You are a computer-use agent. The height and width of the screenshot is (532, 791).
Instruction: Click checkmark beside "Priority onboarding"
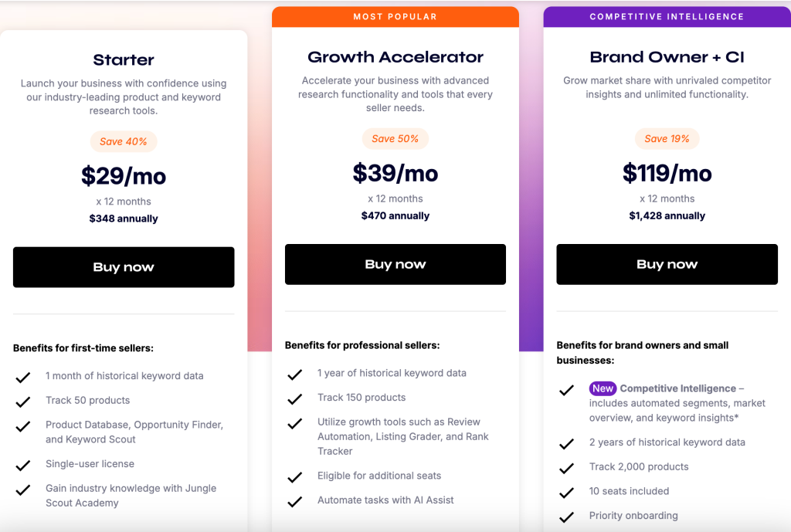pyautogui.click(x=566, y=517)
